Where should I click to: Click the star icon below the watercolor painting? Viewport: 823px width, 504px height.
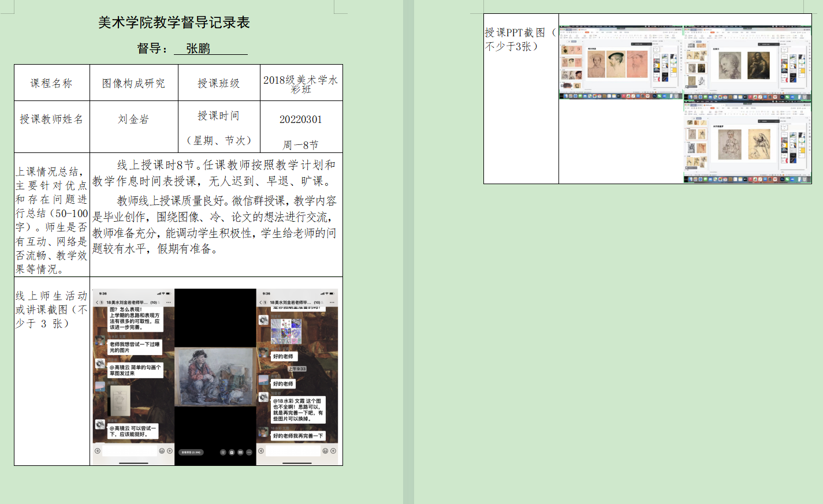tap(223, 452)
